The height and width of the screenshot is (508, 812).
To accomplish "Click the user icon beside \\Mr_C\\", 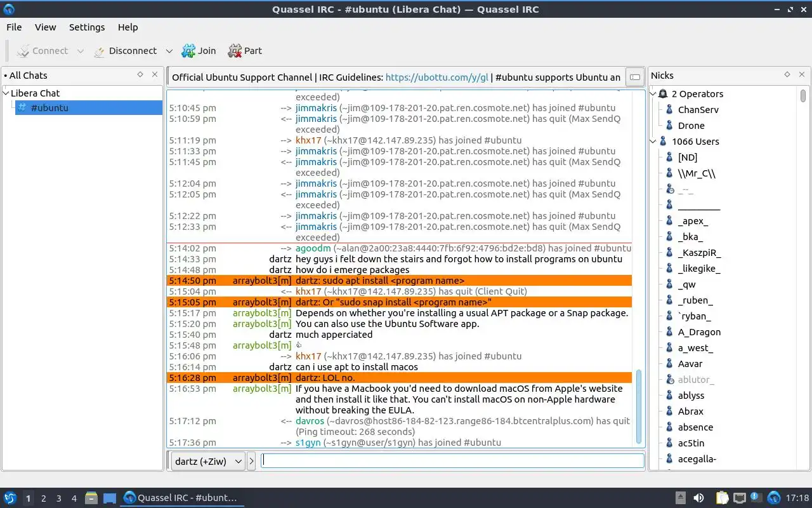I will [x=669, y=173].
